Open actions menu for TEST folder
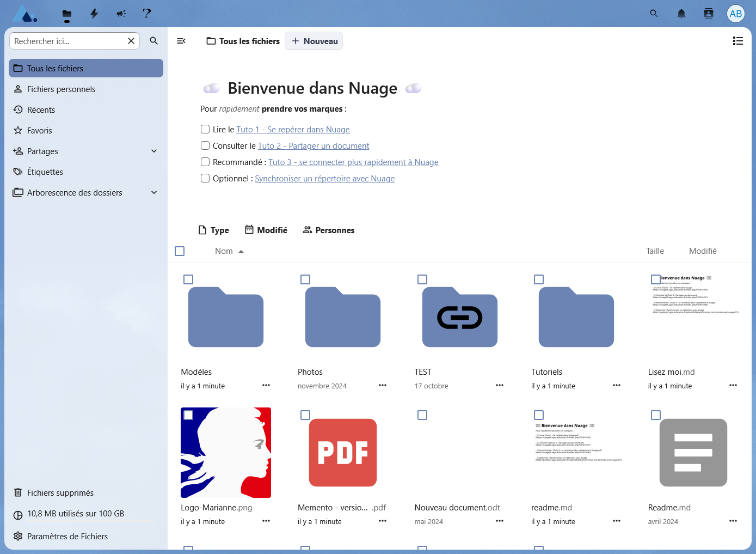The image size is (756, 554). point(500,385)
